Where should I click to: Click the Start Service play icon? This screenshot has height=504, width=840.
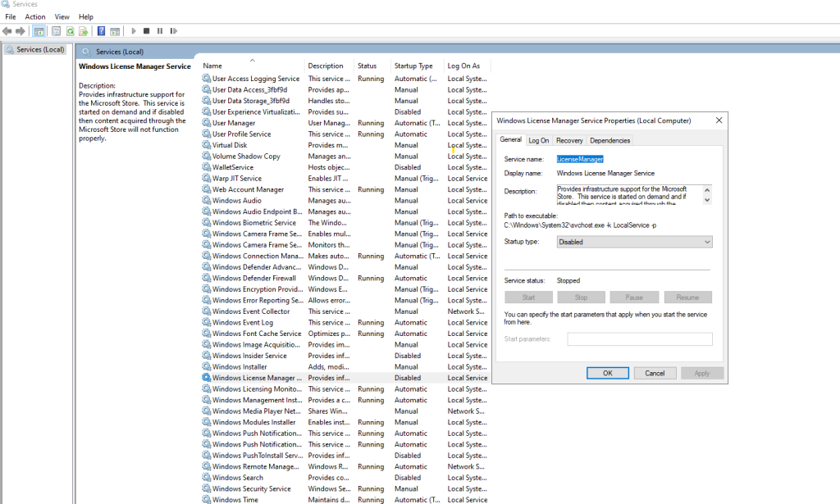pyautogui.click(x=133, y=30)
